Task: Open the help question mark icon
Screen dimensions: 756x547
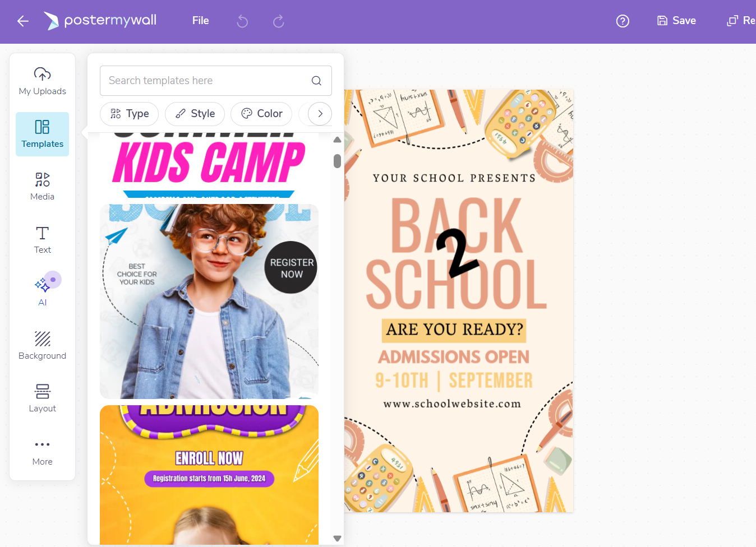Action: [x=623, y=21]
